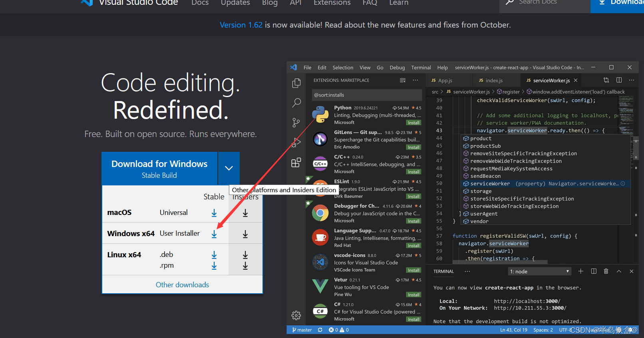644x338 pixels.
Task: Kill terminal with trash icon
Action: [x=606, y=271]
